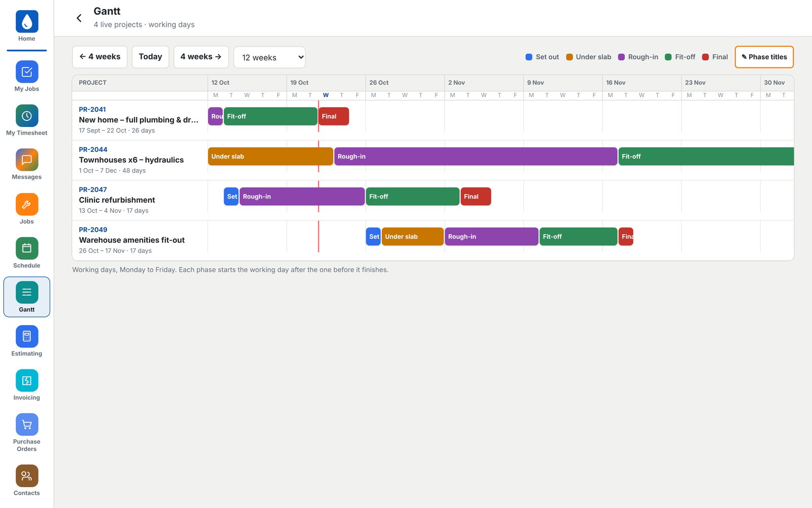Open project PR-2047 link
812x508 pixels.
tap(93, 189)
